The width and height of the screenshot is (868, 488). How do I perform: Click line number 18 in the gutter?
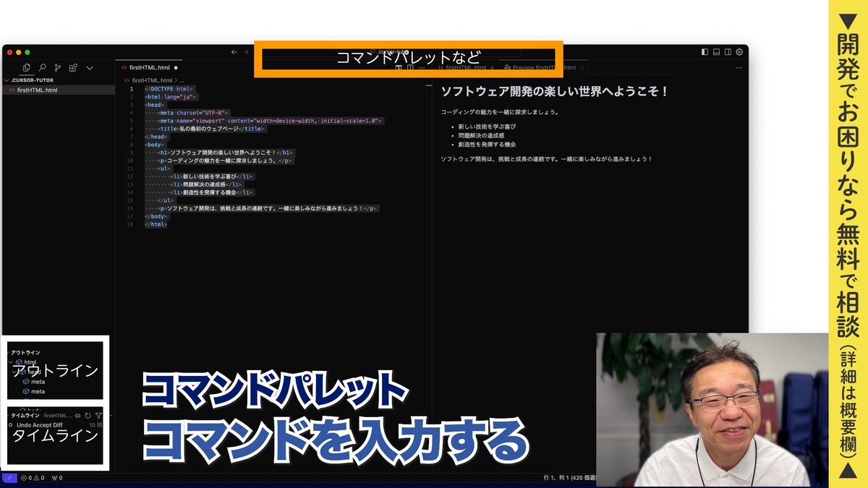(x=129, y=224)
